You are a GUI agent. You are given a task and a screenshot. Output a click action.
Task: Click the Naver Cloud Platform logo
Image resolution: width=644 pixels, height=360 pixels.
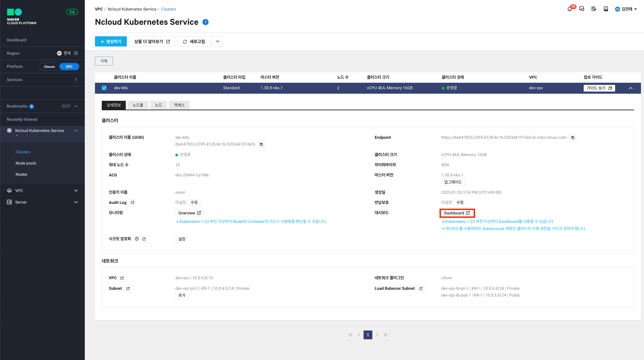[x=22, y=17]
